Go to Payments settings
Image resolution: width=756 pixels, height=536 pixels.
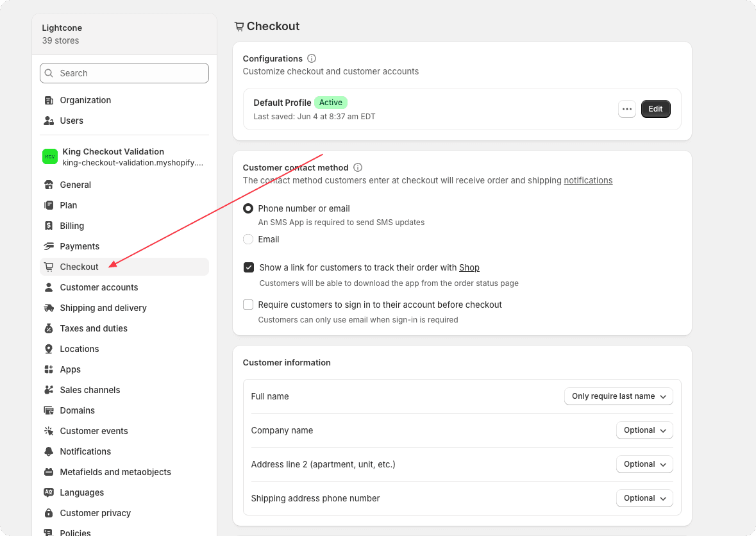click(124, 246)
